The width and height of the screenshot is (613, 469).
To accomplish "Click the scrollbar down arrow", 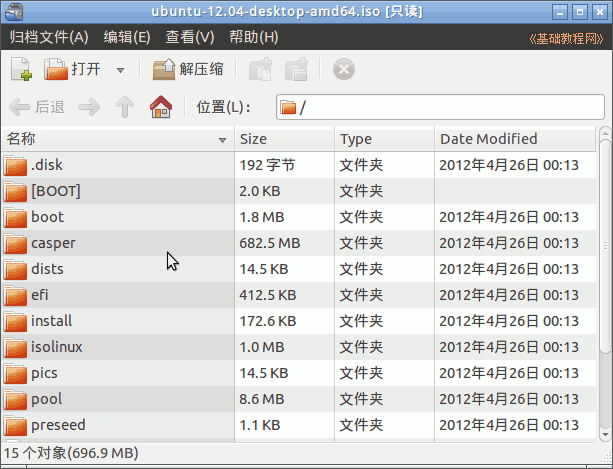I will click(x=605, y=434).
